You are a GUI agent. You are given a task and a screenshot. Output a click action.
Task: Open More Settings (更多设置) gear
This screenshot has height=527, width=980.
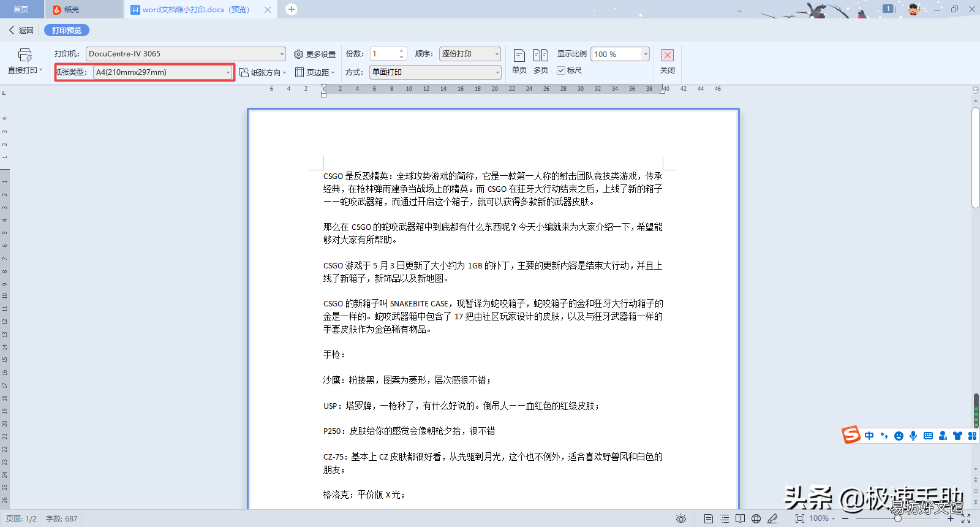point(315,54)
